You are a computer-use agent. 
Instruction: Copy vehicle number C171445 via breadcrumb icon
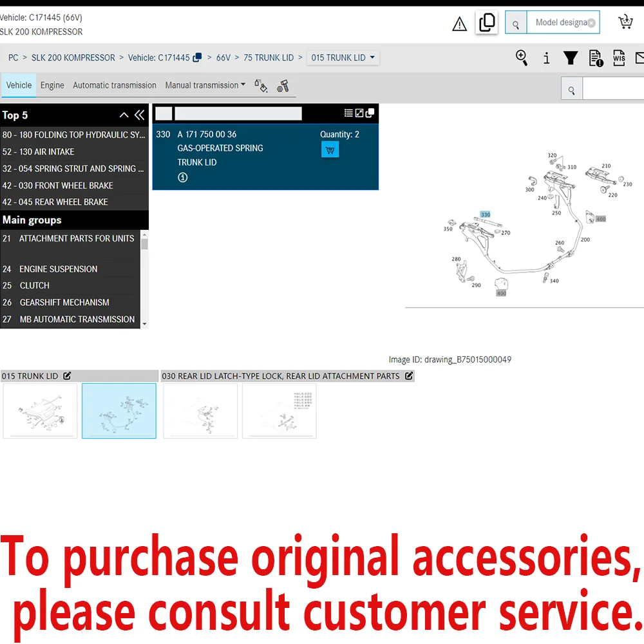tap(197, 57)
